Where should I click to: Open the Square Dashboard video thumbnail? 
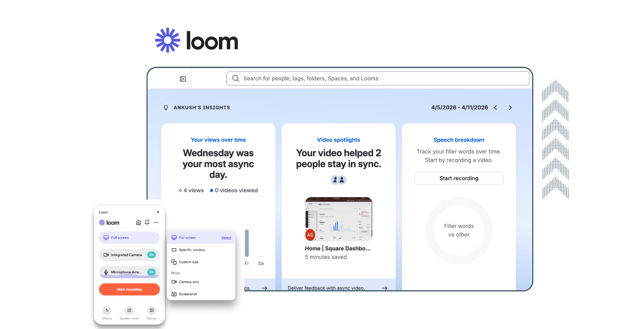(x=339, y=219)
